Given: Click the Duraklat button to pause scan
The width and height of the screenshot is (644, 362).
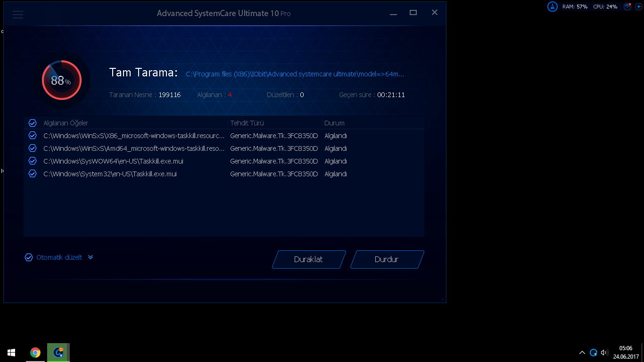Looking at the screenshot, I should pyautogui.click(x=309, y=259).
